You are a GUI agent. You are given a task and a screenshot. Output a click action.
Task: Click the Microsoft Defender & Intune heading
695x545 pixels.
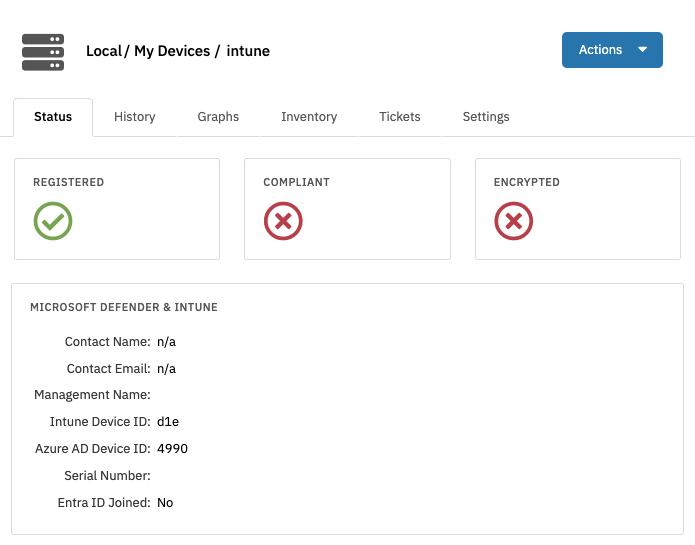coord(124,308)
